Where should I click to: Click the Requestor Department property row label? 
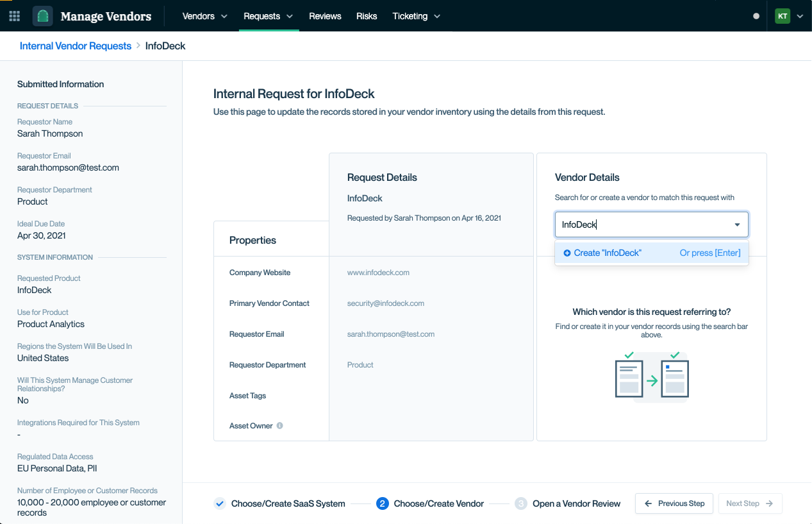(x=268, y=365)
